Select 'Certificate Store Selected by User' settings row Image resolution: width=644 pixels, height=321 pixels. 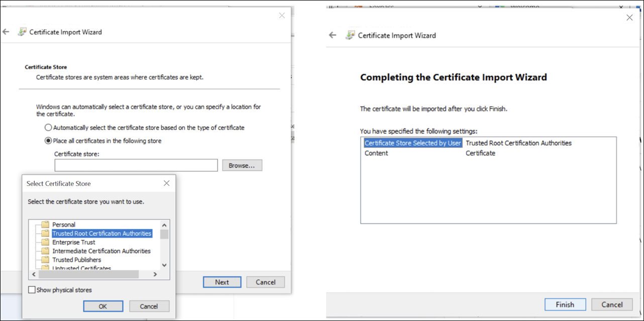coord(412,143)
